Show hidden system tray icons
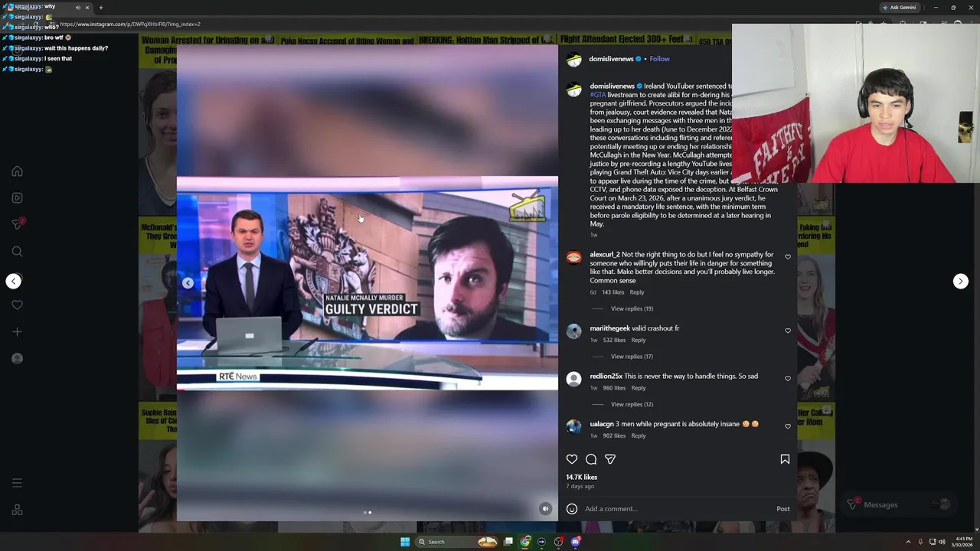 (x=908, y=542)
